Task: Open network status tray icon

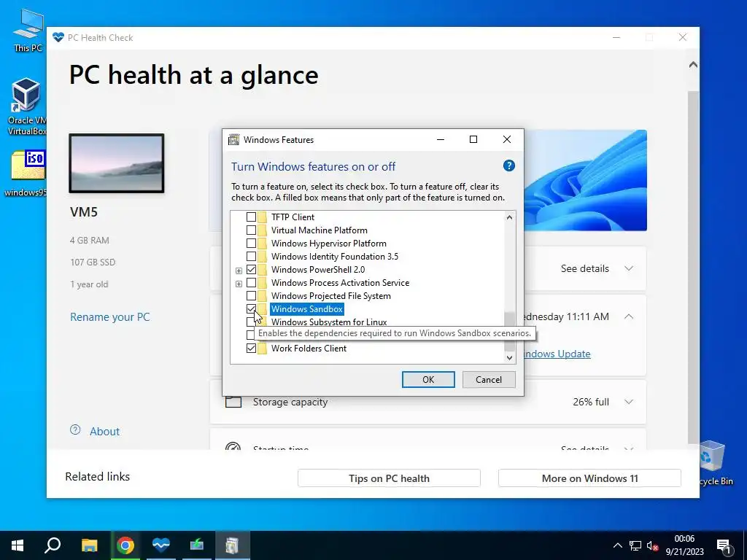Action: point(635,545)
